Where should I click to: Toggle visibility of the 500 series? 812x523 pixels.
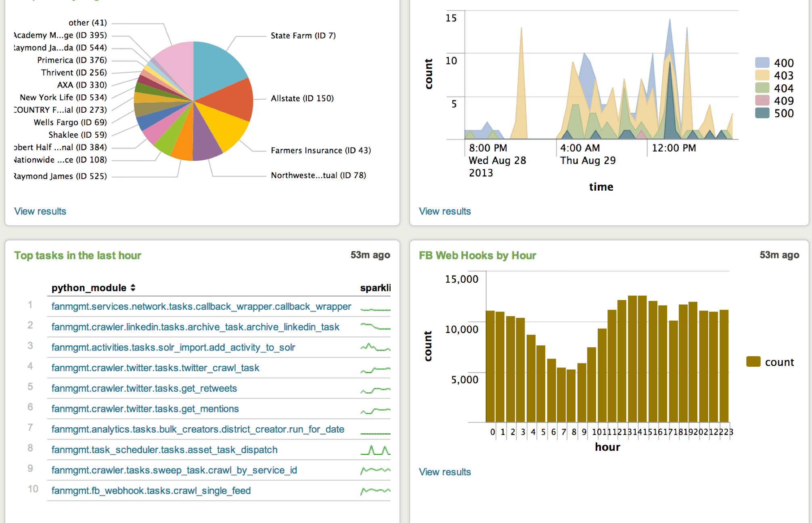pos(783,113)
